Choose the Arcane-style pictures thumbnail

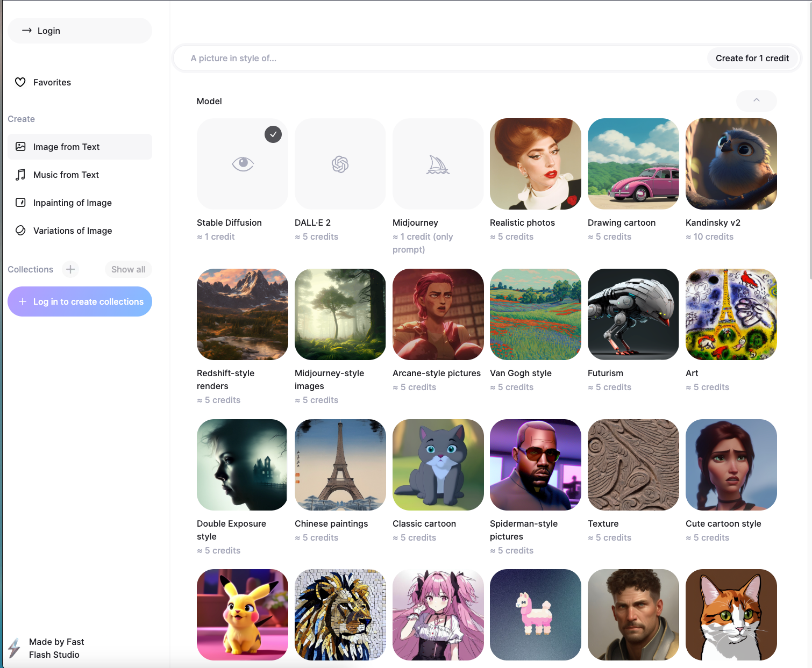click(x=438, y=314)
